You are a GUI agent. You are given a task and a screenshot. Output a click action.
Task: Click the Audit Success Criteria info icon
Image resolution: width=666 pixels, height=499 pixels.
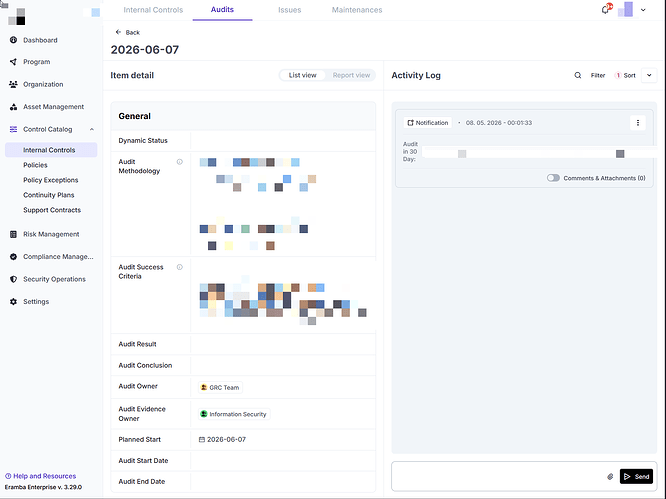(x=180, y=267)
